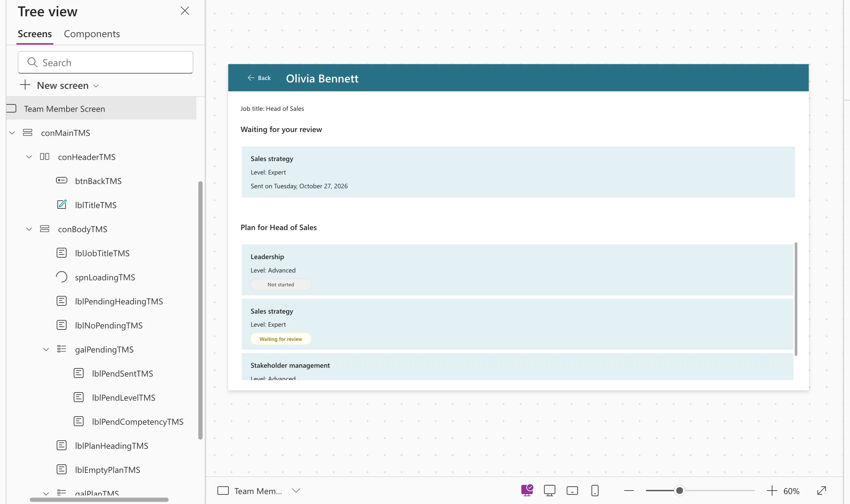Collapse the conMainTMS container
Image resolution: width=850 pixels, height=504 pixels.
coord(12,133)
